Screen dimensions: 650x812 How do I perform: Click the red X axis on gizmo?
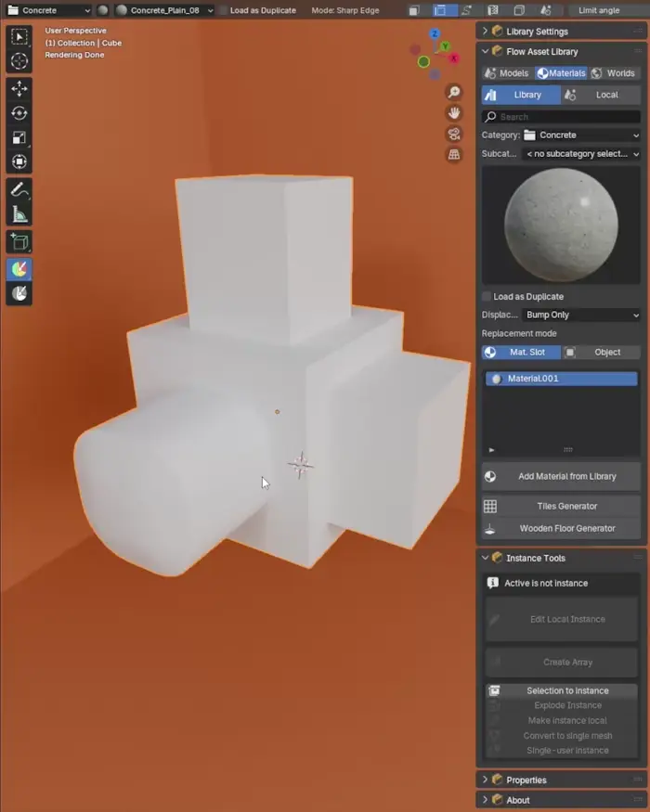point(454,58)
